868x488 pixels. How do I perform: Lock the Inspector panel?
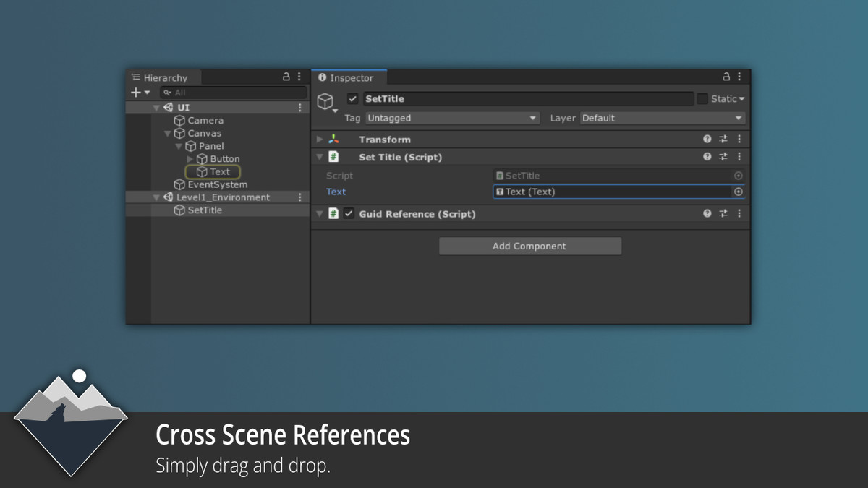click(x=725, y=76)
